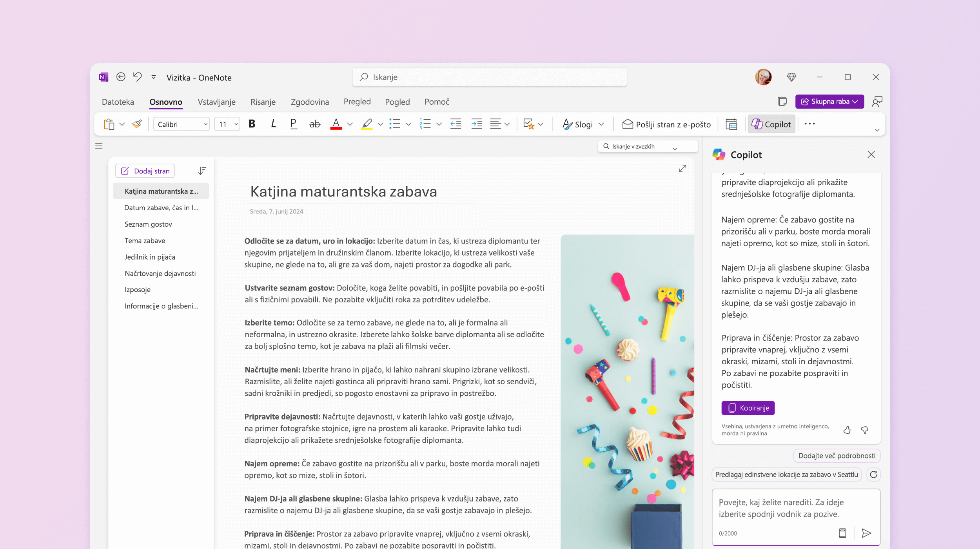The height and width of the screenshot is (549, 980).
Task: Toggle bold formatting
Action: click(x=252, y=124)
